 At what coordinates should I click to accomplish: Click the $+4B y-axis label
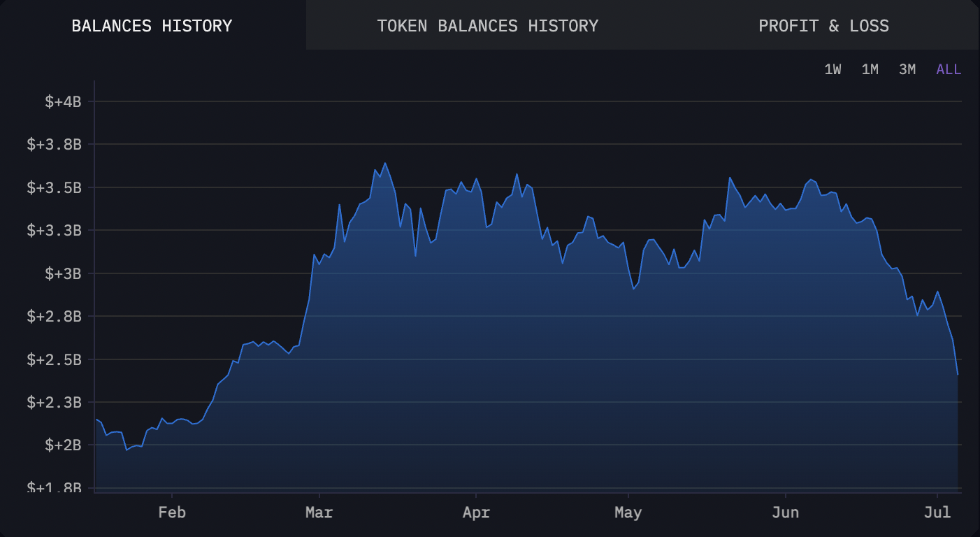pos(63,101)
